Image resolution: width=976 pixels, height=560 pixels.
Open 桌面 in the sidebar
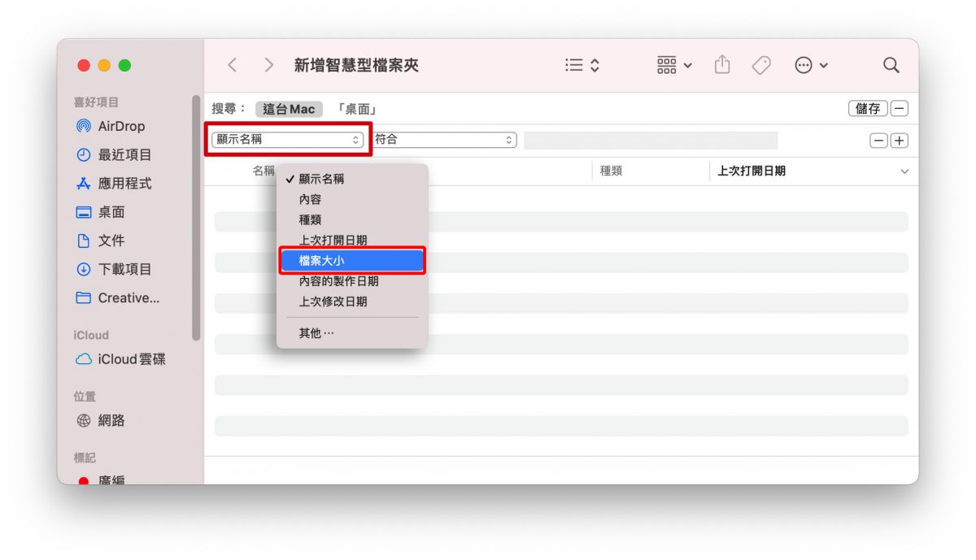(x=101, y=212)
